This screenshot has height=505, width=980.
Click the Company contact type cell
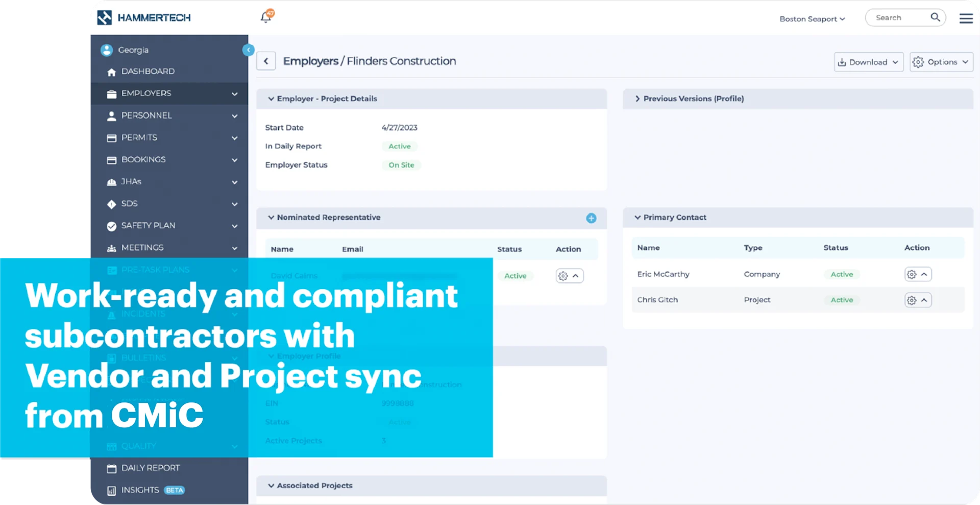pyautogui.click(x=762, y=274)
